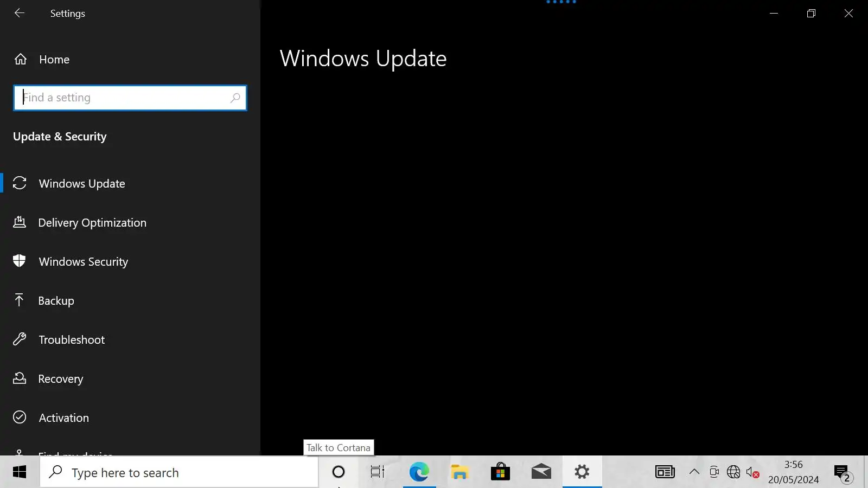Click the Settings gear taskbar icon

pyautogui.click(x=582, y=472)
